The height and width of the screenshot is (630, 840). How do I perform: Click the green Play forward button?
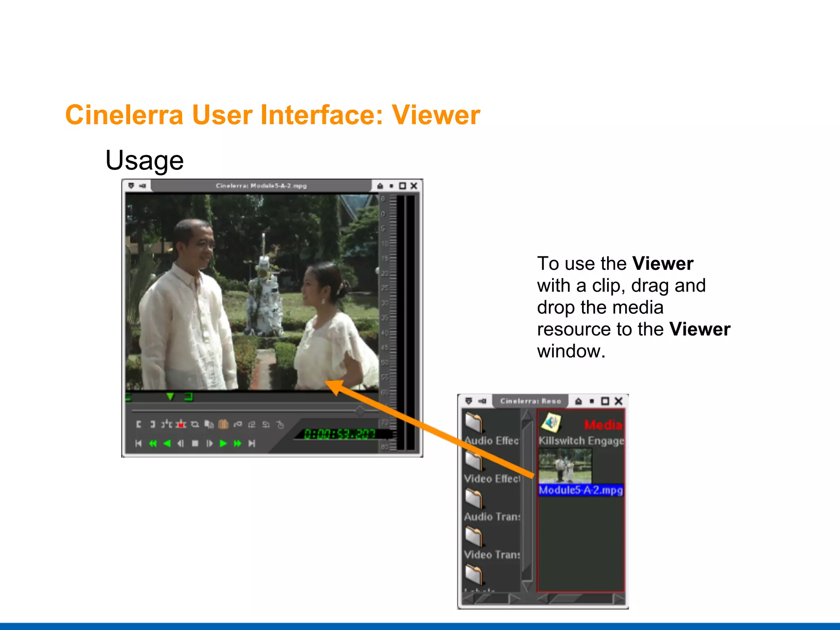[223, 443]
